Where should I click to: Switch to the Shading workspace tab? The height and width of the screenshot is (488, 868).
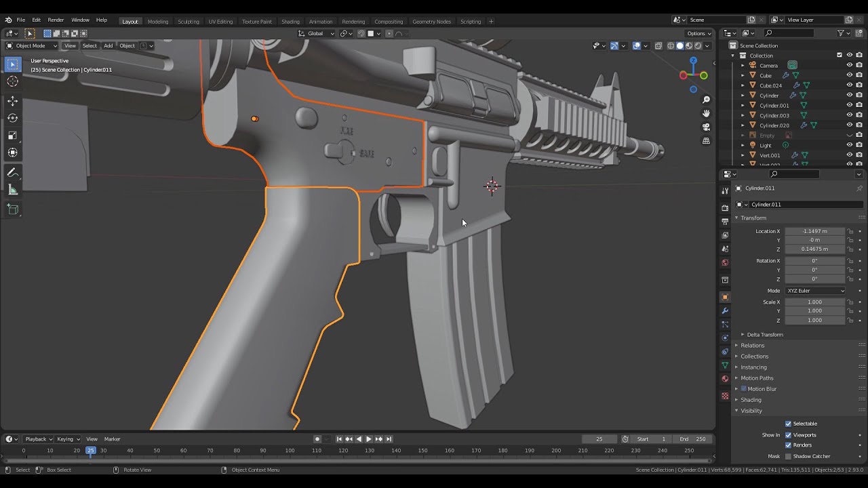(290, 21)
